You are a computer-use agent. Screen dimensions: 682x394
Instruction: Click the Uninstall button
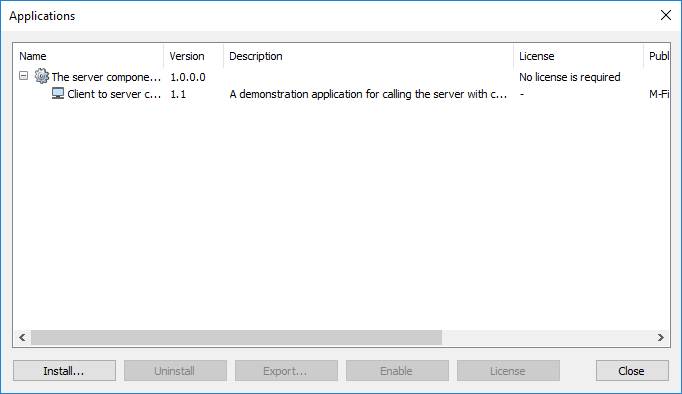175,371
